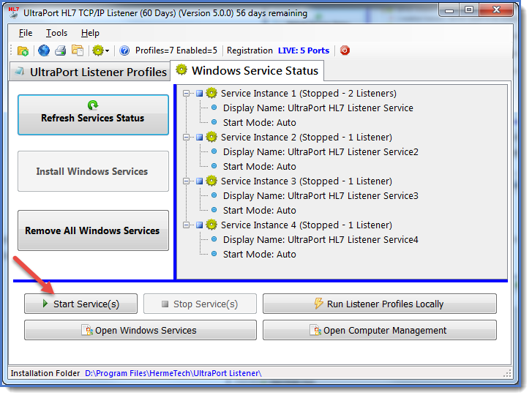Click blue square icon of Service Instance 1
This screenshot has width=532, height=398.
click(200, 93)
